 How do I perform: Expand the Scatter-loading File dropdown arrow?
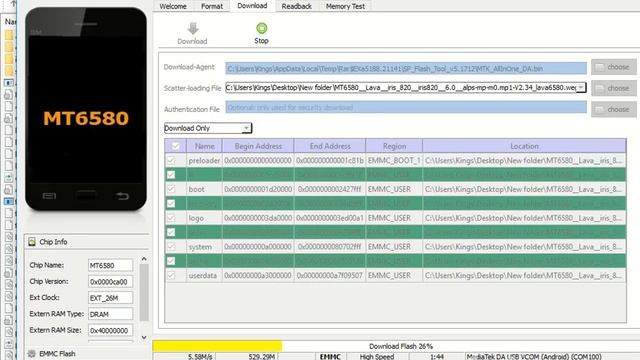581,87
